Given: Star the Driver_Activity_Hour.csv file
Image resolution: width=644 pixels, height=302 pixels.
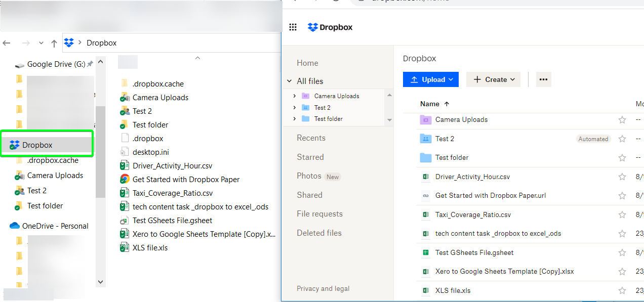Looking at the screenshot, I should click(x=622, y=177).
